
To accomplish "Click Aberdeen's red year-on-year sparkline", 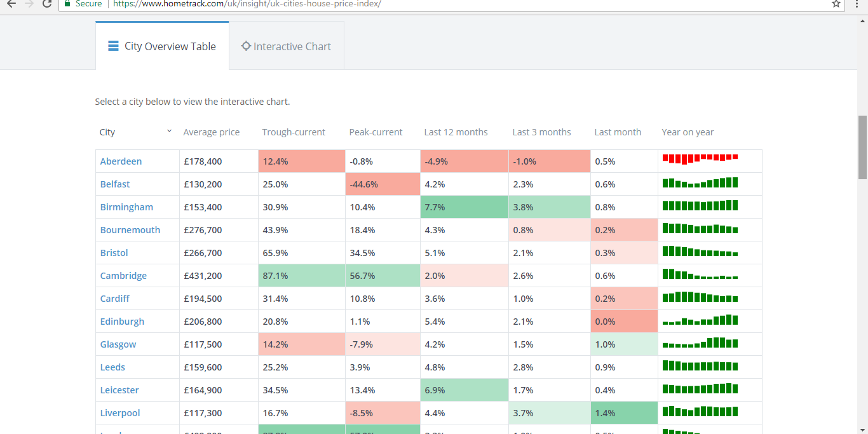I will pos(700,158).
